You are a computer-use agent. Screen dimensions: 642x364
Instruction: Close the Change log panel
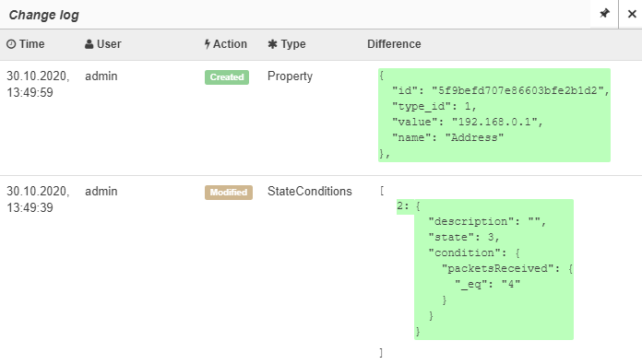(632, 14)
